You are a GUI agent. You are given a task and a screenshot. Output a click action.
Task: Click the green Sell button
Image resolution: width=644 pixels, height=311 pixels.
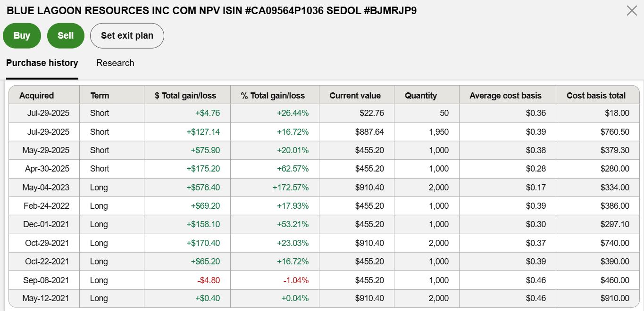coord(66,35)
